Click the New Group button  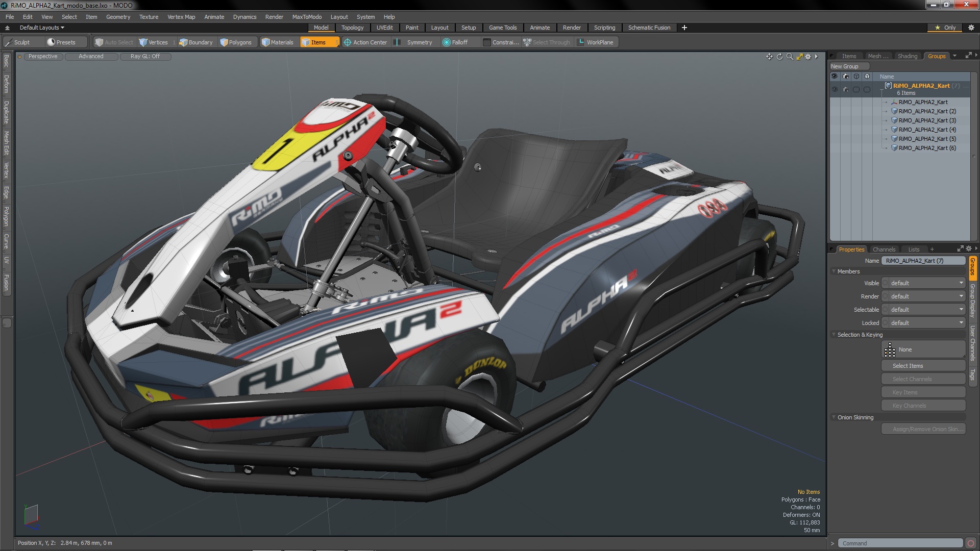[849, 66]
